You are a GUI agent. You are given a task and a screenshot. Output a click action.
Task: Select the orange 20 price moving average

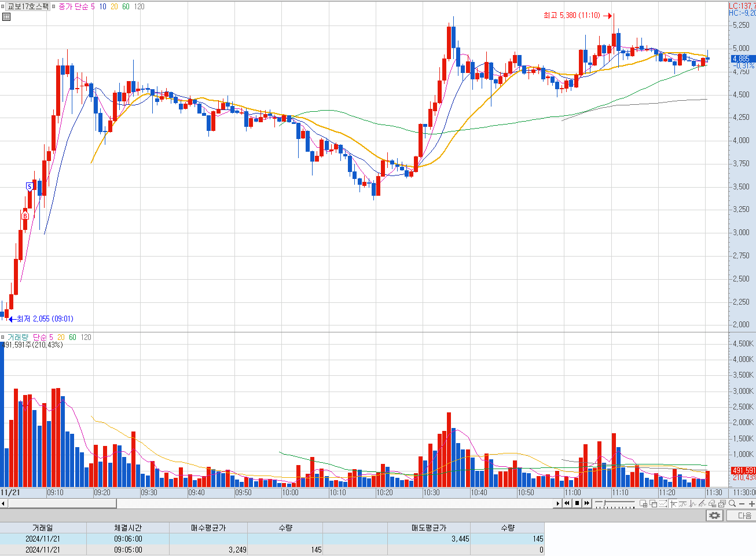(x=114, y=6)
